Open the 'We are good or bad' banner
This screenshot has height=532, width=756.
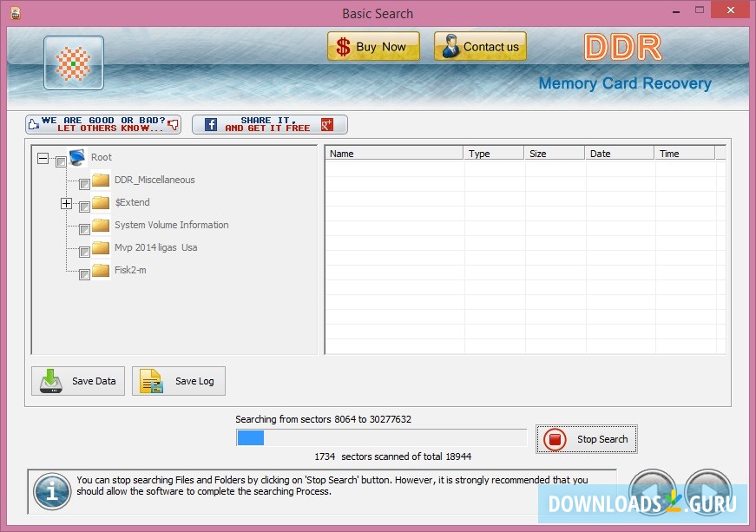coord(103,124)
